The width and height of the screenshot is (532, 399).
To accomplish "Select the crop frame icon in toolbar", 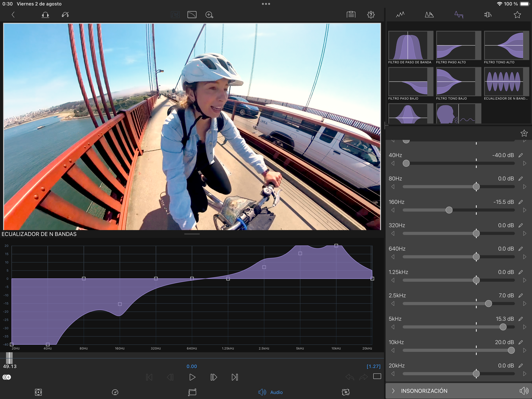I will pos(192,15).
